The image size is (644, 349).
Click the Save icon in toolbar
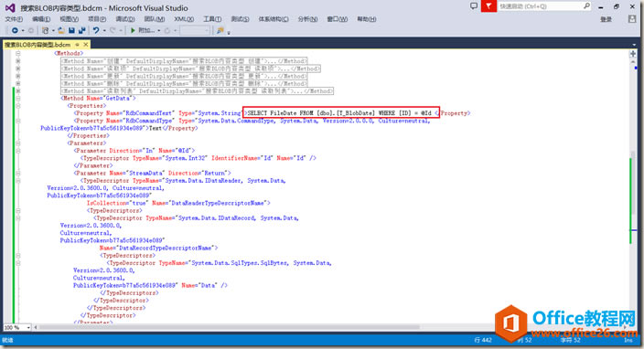(71, 30)
